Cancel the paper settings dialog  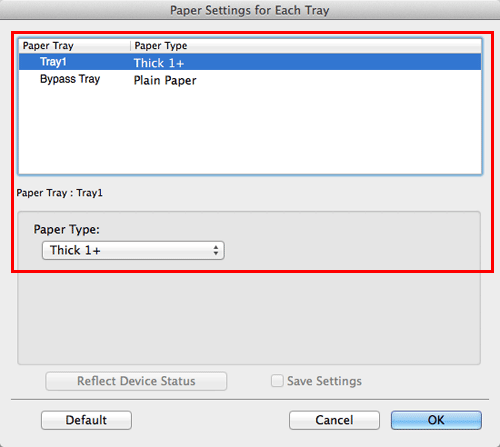334,420
